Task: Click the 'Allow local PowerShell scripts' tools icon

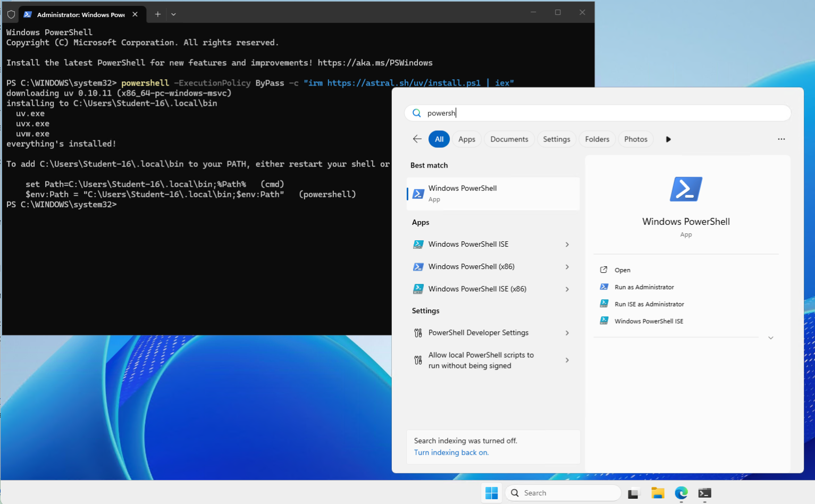Action: [x=418, y=360]
